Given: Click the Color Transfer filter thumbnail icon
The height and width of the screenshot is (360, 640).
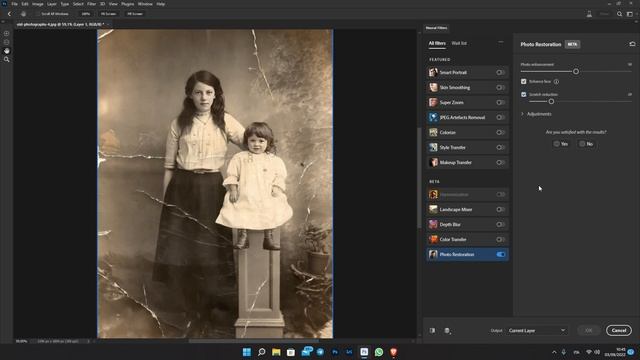Looking at the screenshot, I should tap(433, 240).
